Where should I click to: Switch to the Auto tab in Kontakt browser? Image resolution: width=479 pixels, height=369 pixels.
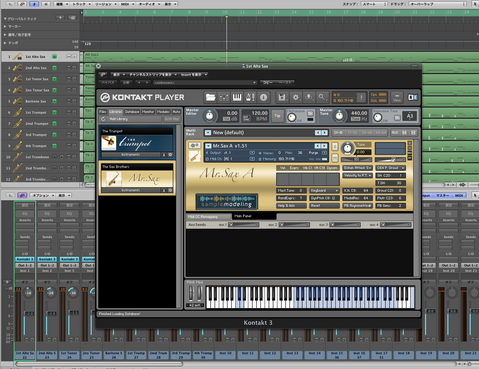pos(176,112)
